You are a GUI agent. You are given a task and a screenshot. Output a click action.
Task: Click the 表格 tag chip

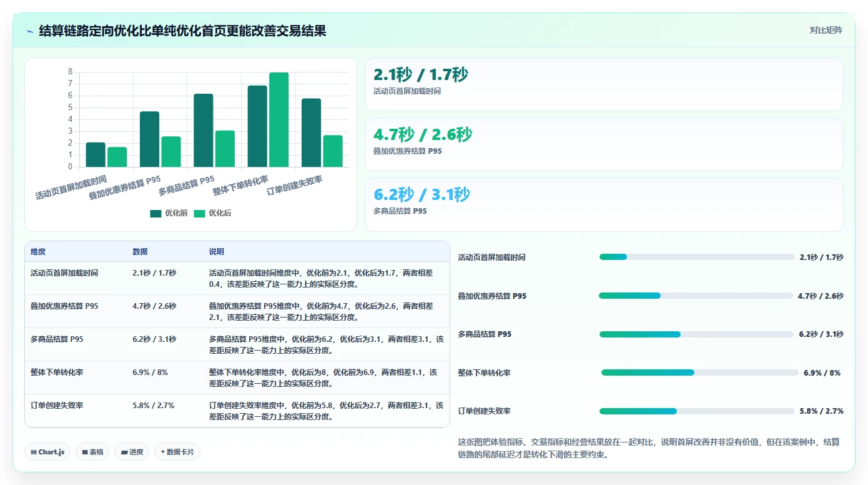pyautogui.click(x=92, y=452)
